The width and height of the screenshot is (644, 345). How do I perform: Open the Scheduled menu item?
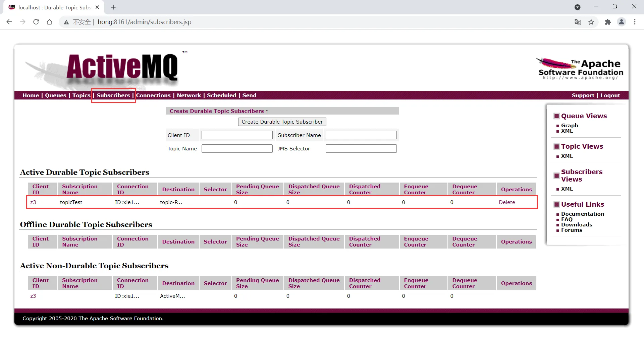(x=221, y=95)
